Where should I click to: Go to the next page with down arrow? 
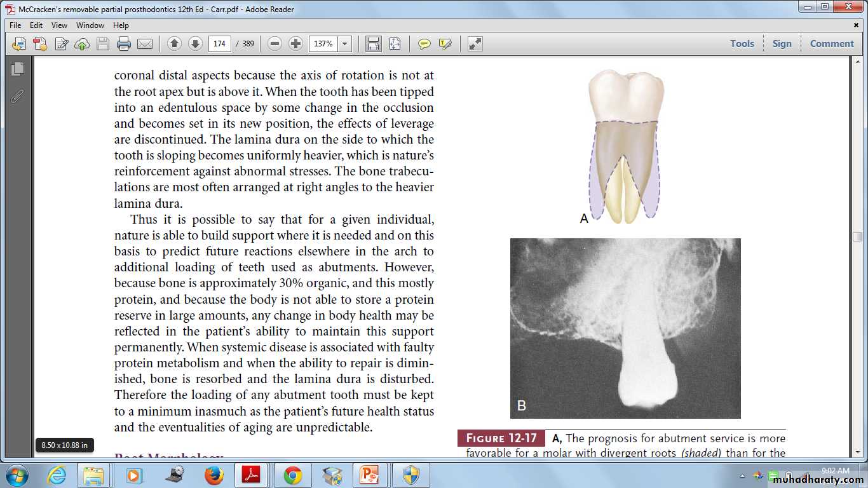click(x=196, y=44)
